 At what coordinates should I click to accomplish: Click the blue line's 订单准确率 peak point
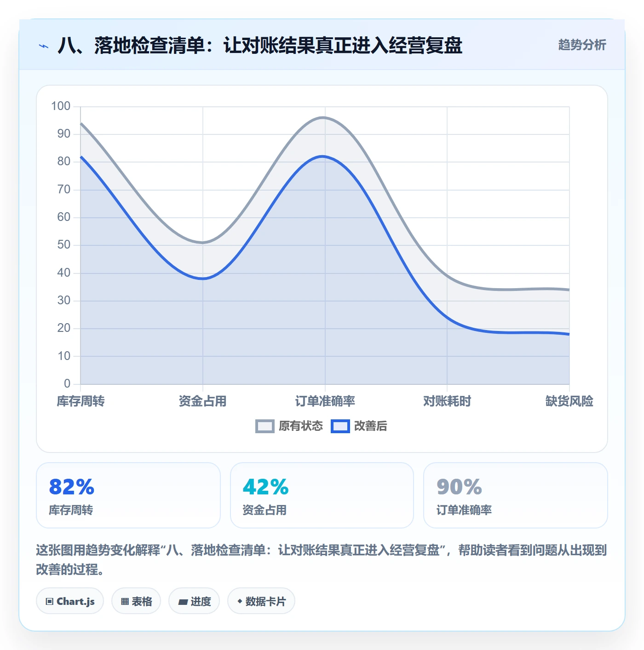click(325, 157)
